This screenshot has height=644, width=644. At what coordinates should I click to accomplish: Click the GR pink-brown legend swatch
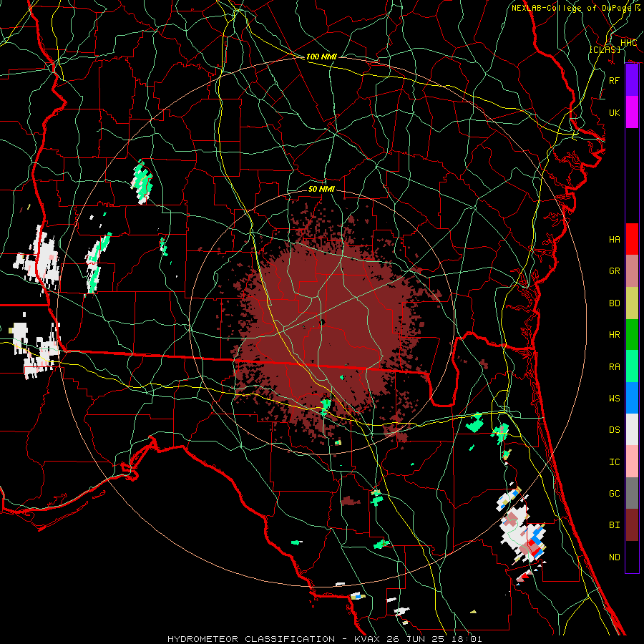click(632, 271)
